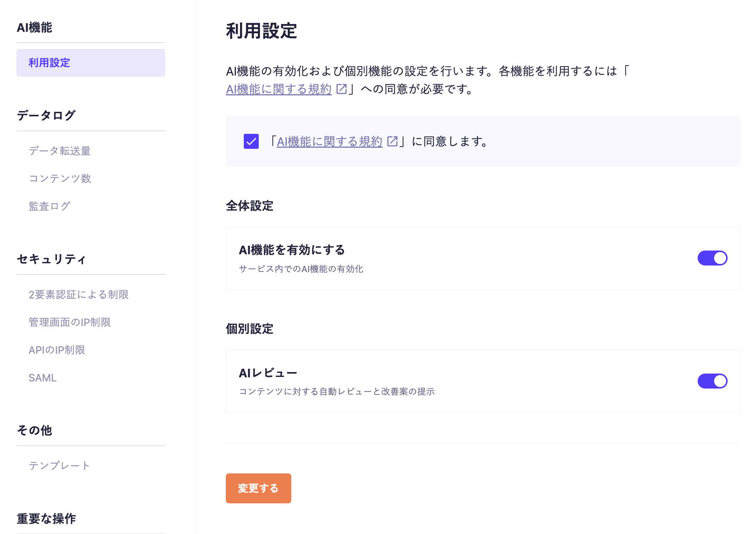Navigate to 管理画面のIP制限
This screenshot has width=756, height=534.
(70, 322)
